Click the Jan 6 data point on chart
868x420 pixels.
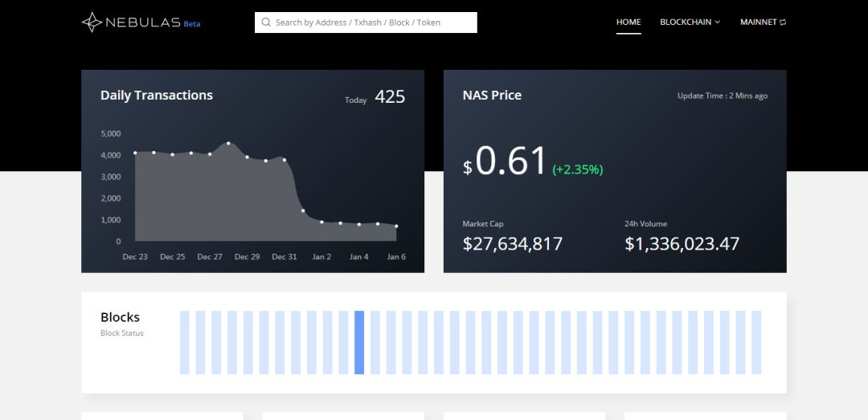(396, 226)
